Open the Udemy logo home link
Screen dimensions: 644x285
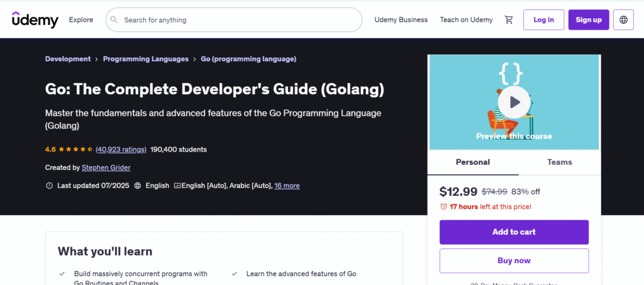click(x=35, y=20)
